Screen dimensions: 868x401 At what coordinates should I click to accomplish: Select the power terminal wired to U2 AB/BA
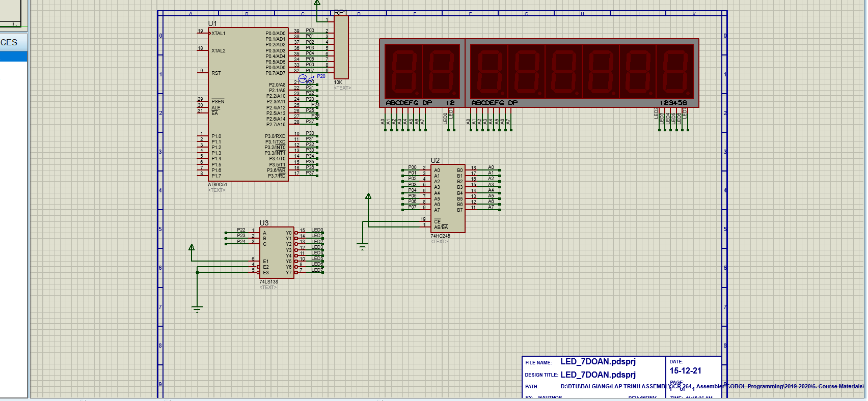pos(368,196)
